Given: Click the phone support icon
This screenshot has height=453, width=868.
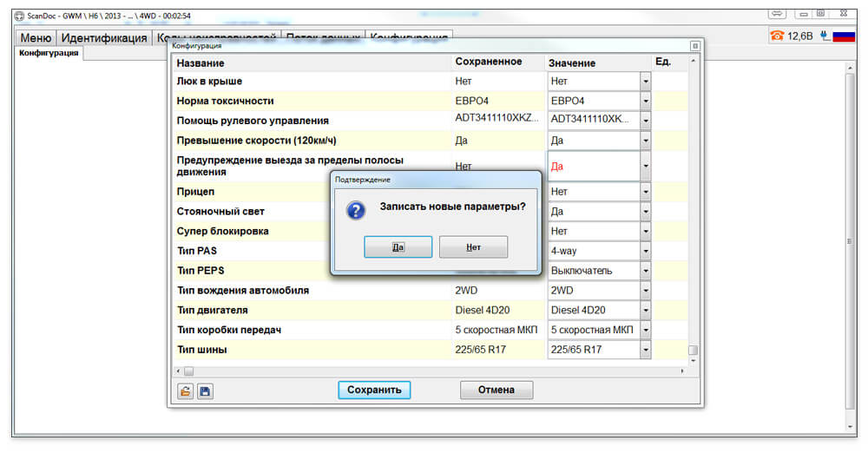Looking at the screenshot, I should (x=777, y=36).
